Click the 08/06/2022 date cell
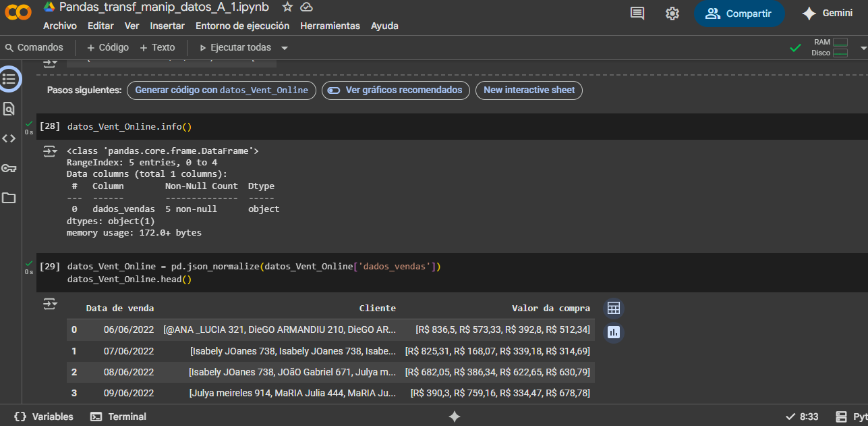Screen dimensions: 868x426 pos(129,372)
